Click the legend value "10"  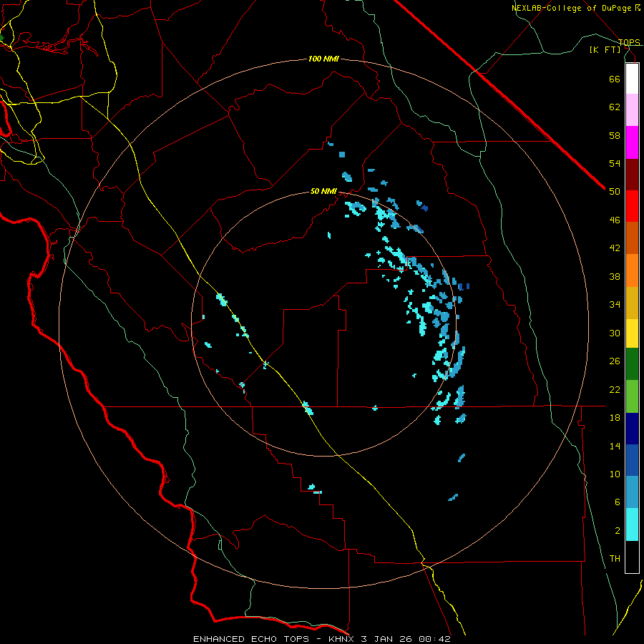(615, 474)
